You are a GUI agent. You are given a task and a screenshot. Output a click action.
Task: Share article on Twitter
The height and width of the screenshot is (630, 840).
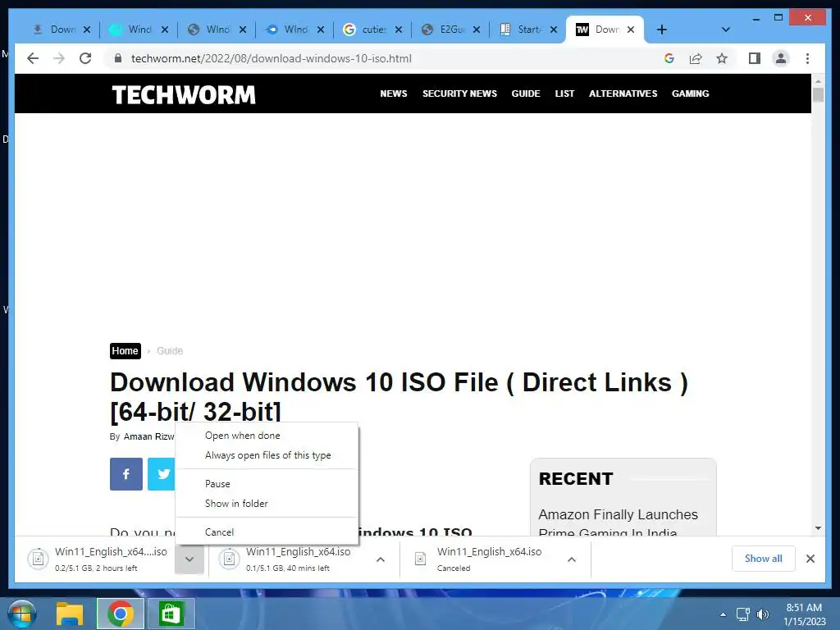(x=162, y=474)
